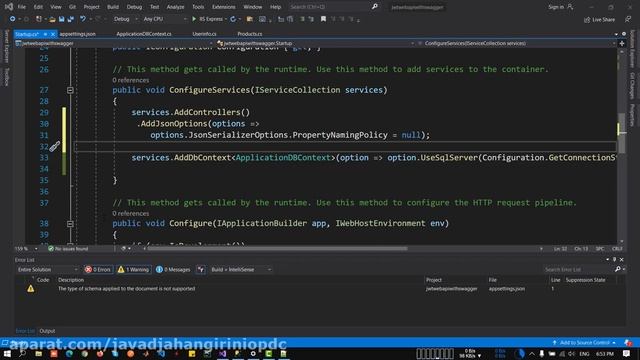The height and width of the screenshot is (360, 640).
Task: Open Windows Start menu
Action: coord(7,354)
